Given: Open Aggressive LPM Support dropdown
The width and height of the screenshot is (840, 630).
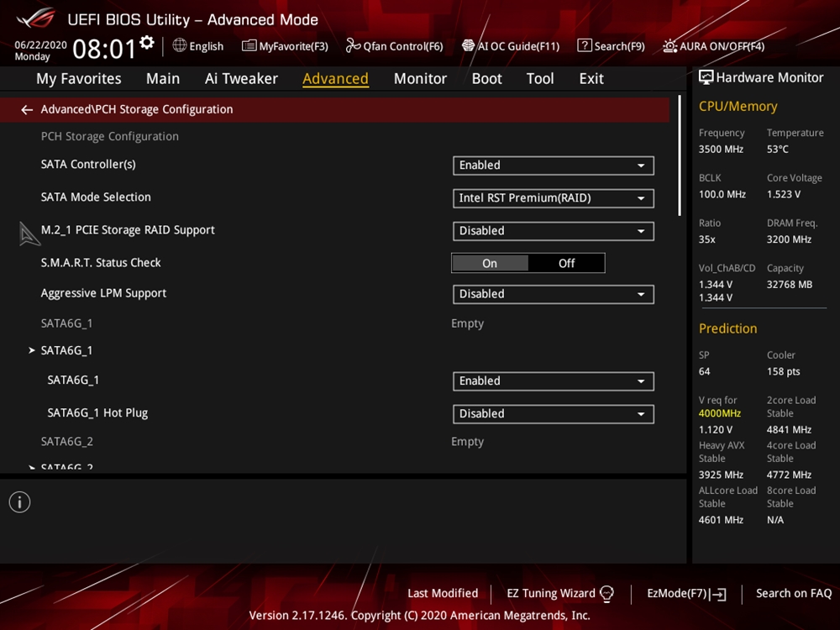Looking at the screenshot, I should [554, 294].
